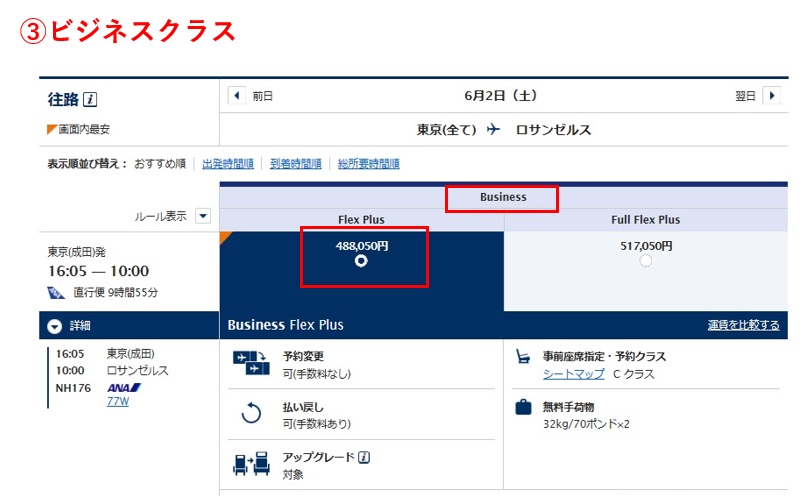
Task: Click the 可(手数料あり) refund policy text
Action: point(316,424)
